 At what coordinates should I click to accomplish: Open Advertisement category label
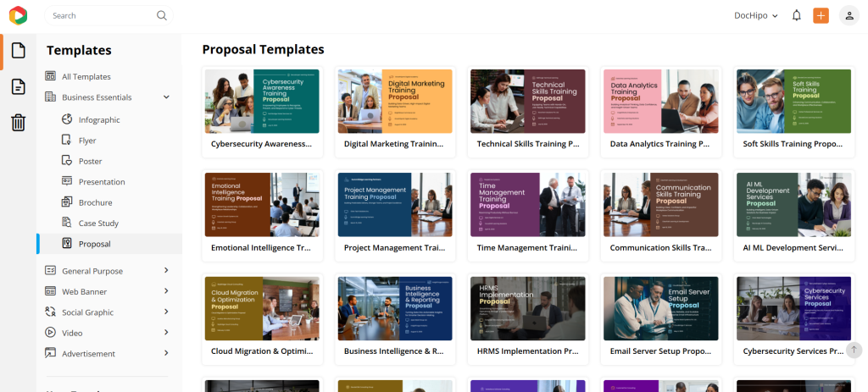point(88,353)
